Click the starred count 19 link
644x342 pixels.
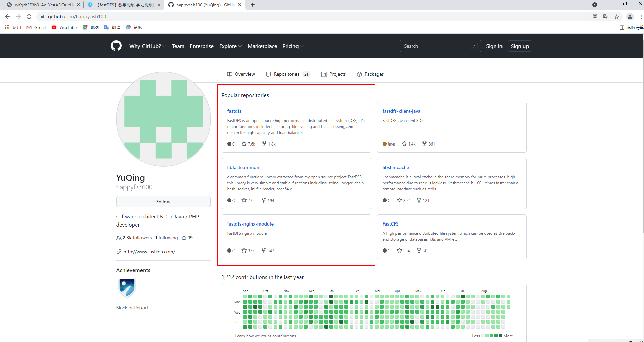[187, 238]
